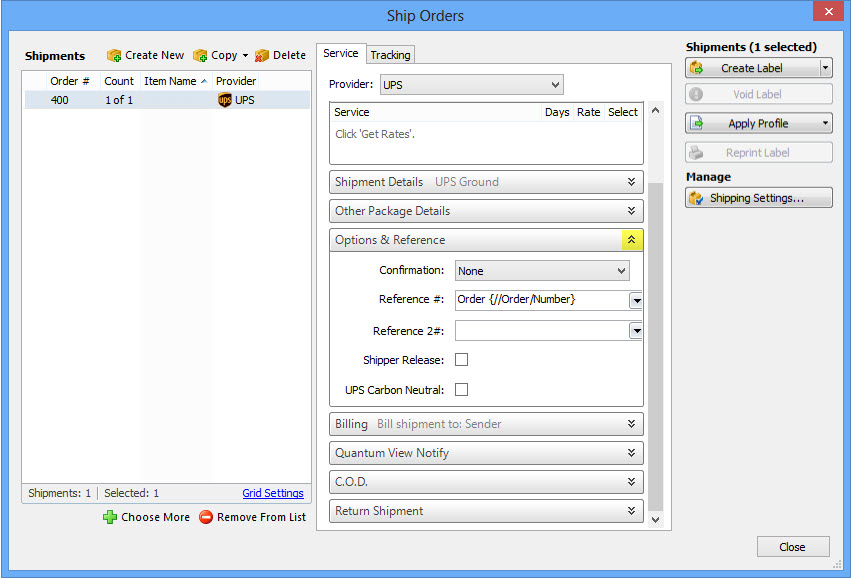Click the red Remove From List icon
Image resolution: width=851 pixels, height=578 pixels.
[x=206, y=517]
